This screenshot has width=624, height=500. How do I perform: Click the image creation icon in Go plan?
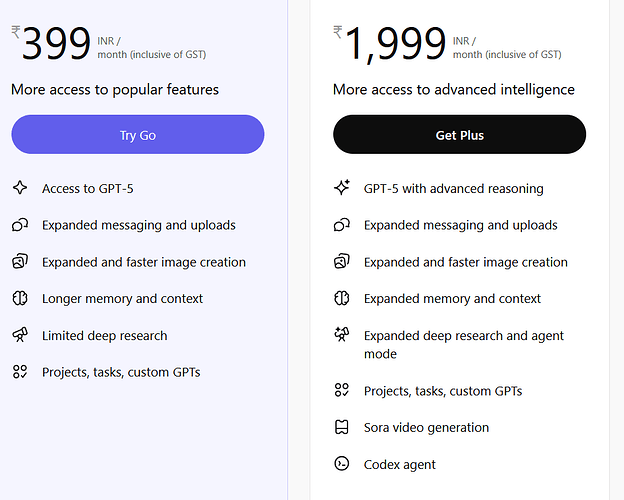click(20, 262)
